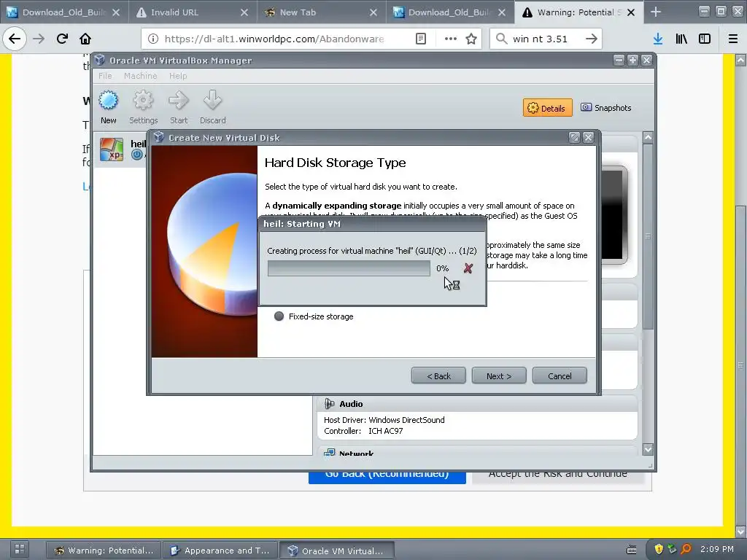Viewport: 747px width, 560px height.
Task: Open Appearance and Themes taskbar item
Action: (220, 550)
